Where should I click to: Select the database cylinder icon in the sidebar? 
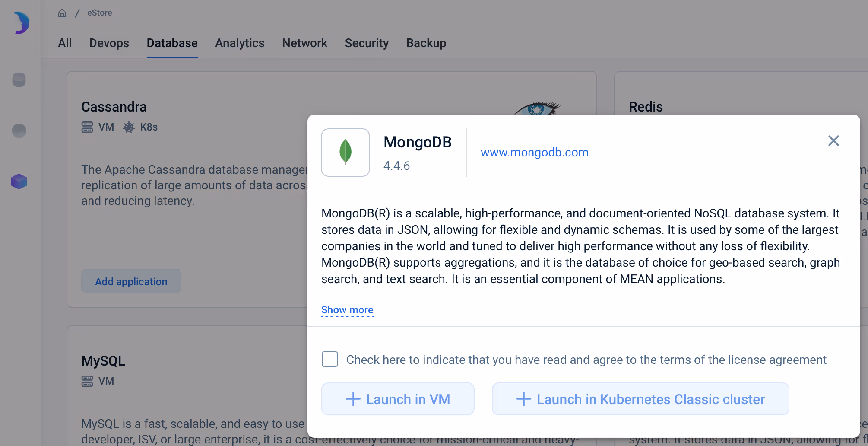[19, 80]
